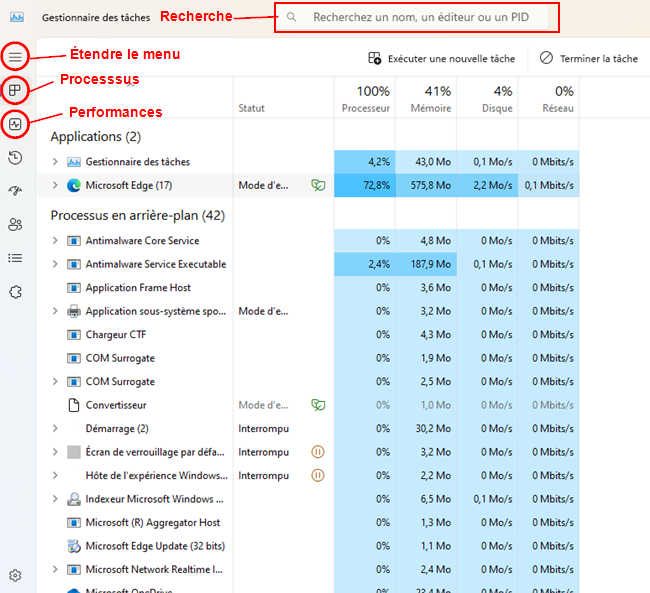Open the hamburger navigation menu
The width and height of the screenshot is (650, 593).
(x=15, y=56)
